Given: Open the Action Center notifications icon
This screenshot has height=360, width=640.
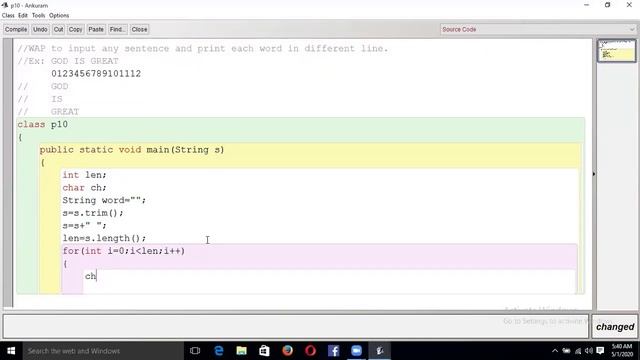Looking at the screenshot, I should pyautogui.click(x=600, y=351).
